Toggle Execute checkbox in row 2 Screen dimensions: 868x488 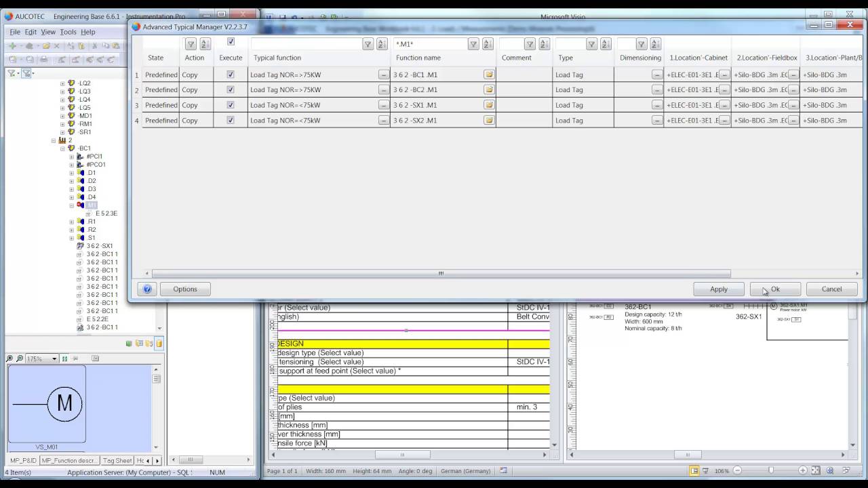pyautogui.click(x=231, y=89)
